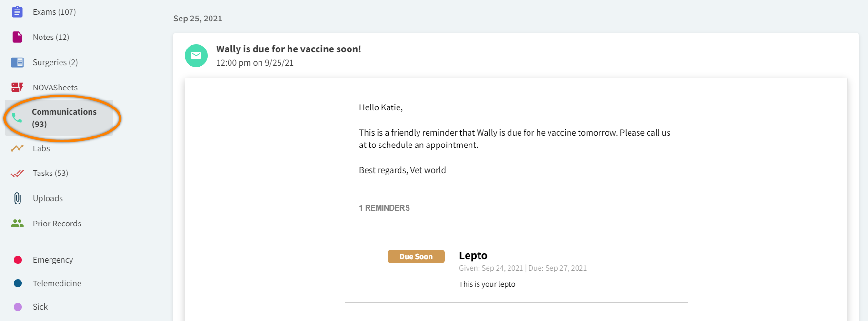Open the Lepto reminder title
This screenshot has height=321, width=868.
pos(473,255)
